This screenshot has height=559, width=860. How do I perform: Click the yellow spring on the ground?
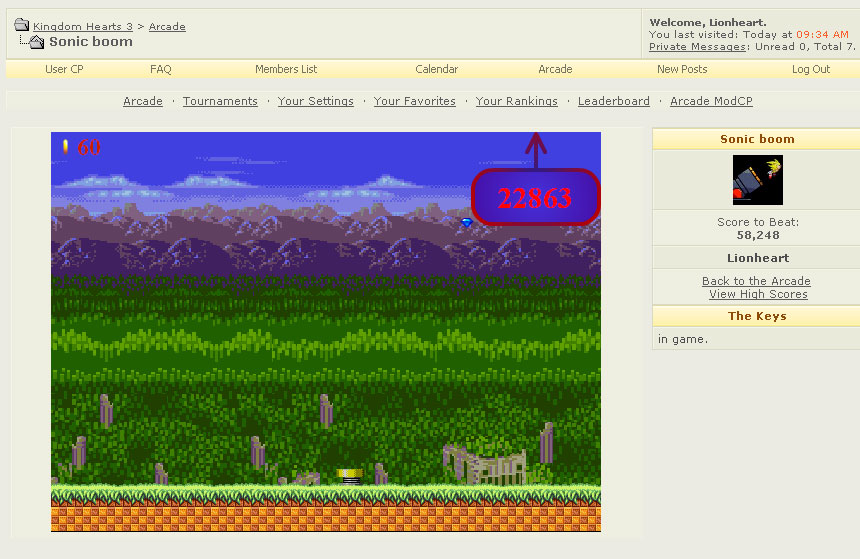click(x=350, y=476)
